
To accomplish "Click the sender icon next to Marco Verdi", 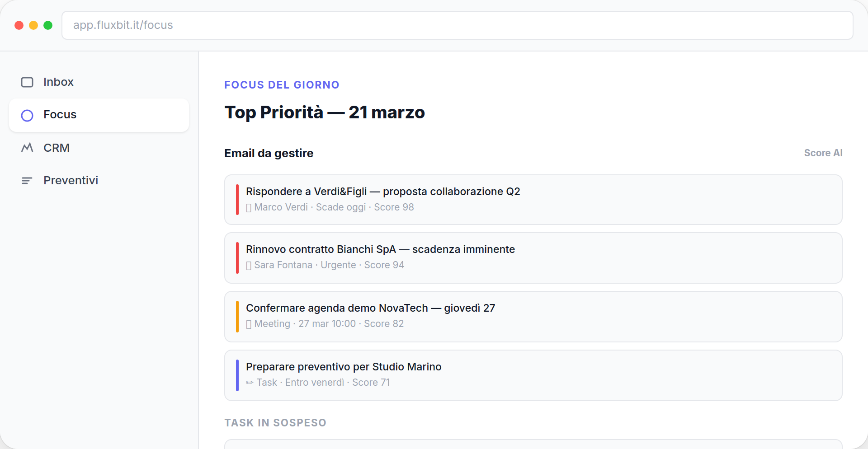I will pyautogui.click(x=249, y=207).
